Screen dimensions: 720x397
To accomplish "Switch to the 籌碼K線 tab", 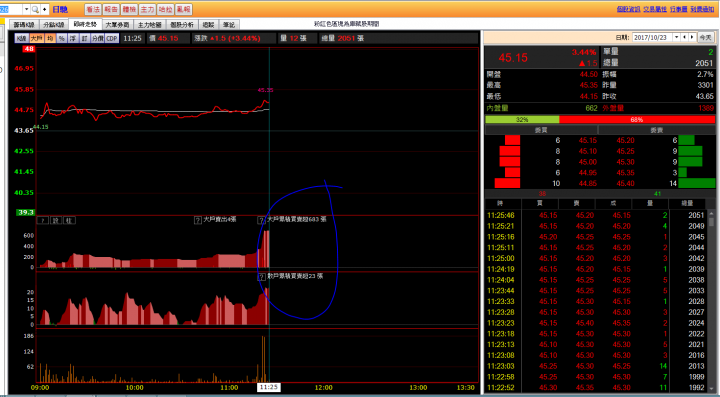I will click(24, 24).
